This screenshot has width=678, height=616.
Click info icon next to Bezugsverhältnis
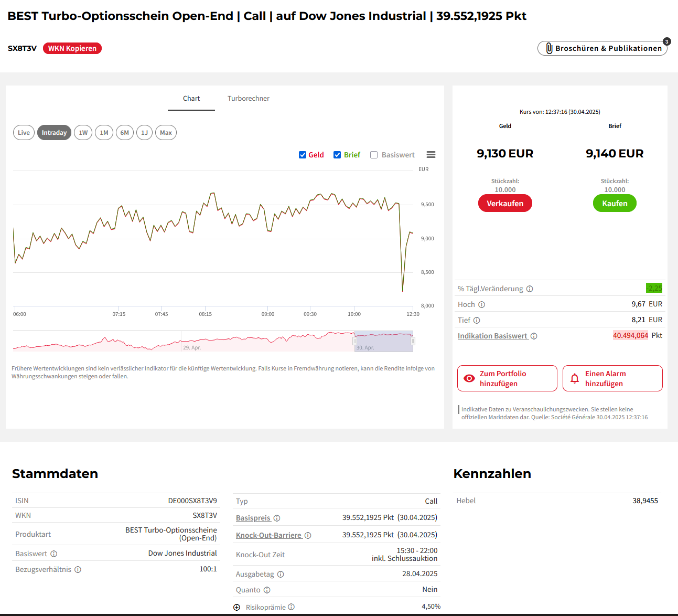78,570
